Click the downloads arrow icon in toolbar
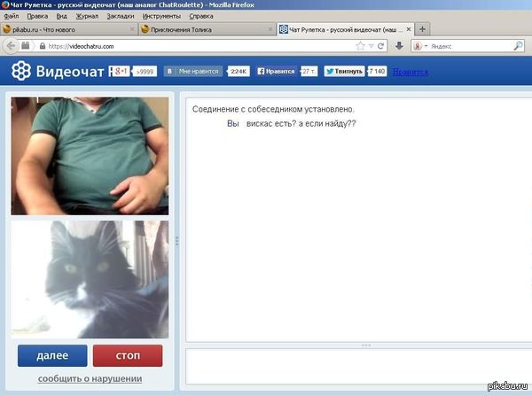Screen dimensions: 532x396 click(399, 46)
